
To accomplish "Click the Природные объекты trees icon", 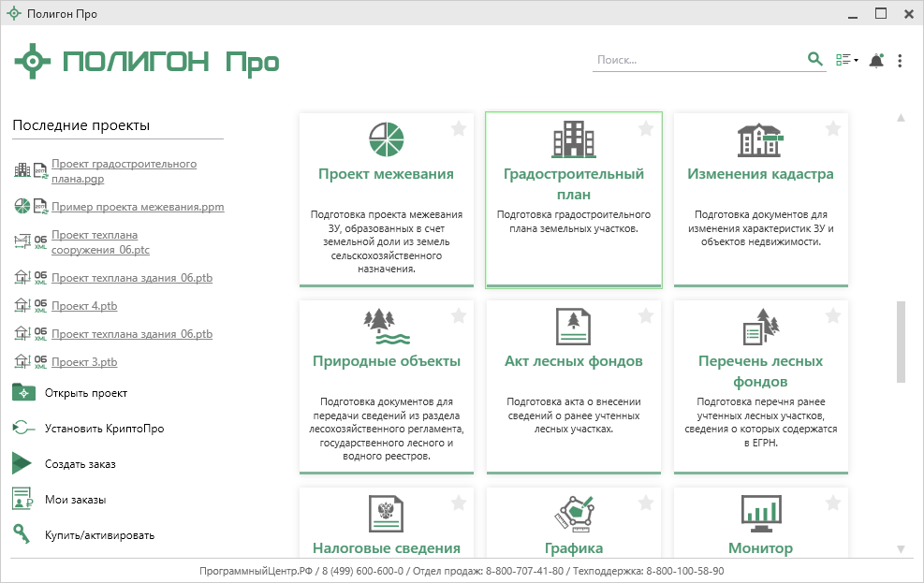I will click(x=386, y=327).
